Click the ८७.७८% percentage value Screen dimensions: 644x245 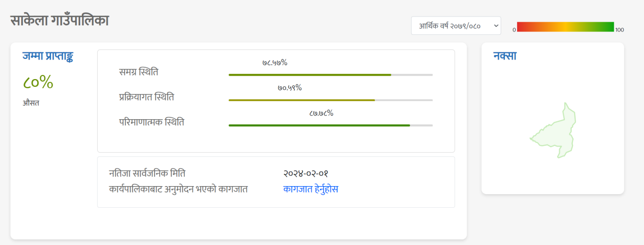click(321, 113)
